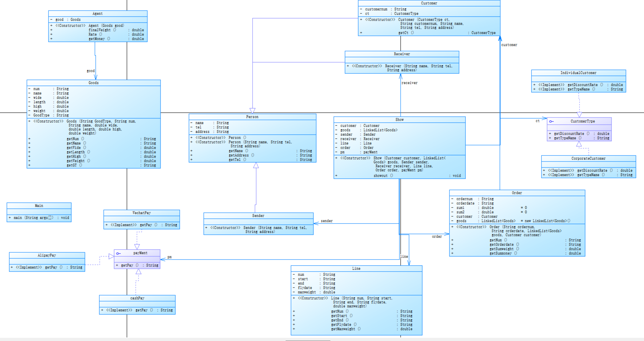The height and width of the screenshot is (341, 644).
Task: Click the interface lollipop icon in CustomerType
Action: 551,122
